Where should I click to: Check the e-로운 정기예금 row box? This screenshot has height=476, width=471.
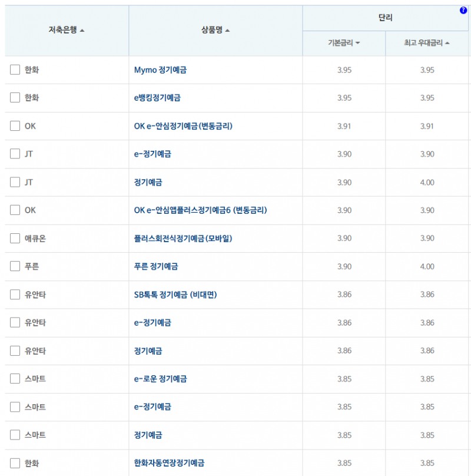(x=15, y=379)
